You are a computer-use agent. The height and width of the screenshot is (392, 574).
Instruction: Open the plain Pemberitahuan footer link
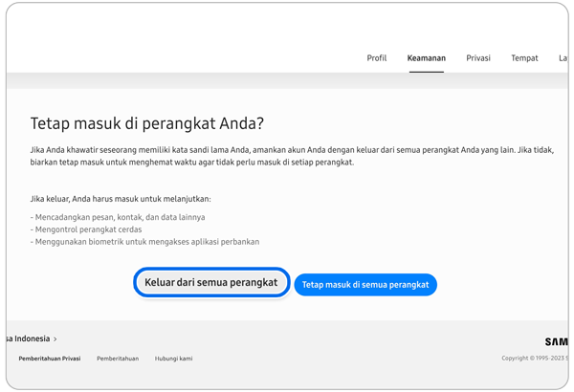[118, 359]
